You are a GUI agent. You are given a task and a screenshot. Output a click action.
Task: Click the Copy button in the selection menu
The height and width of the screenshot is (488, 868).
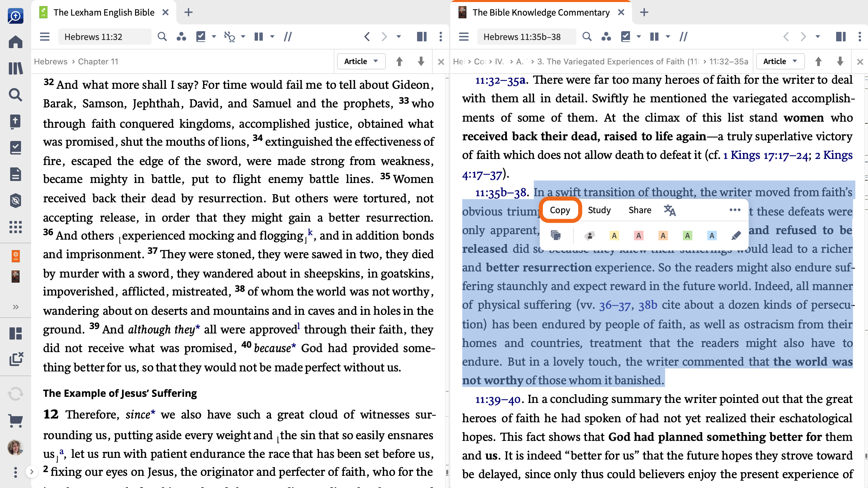tap(560, 210)
